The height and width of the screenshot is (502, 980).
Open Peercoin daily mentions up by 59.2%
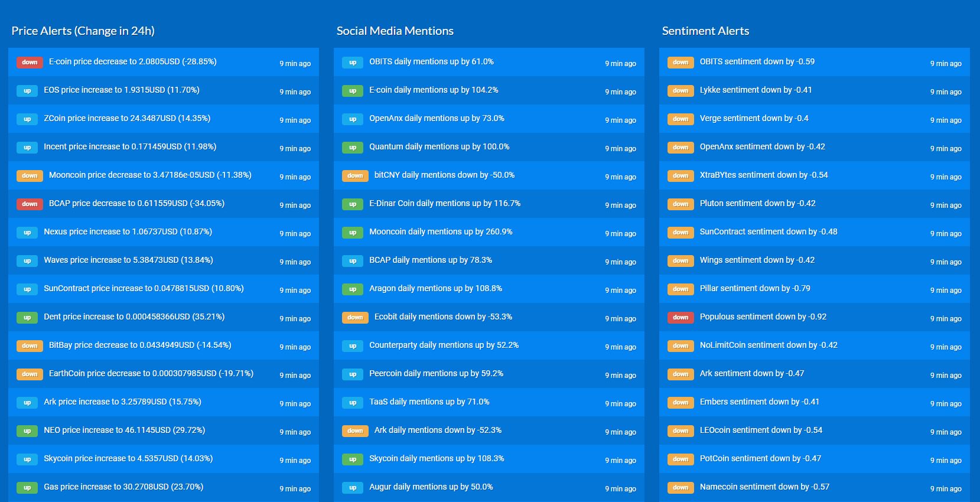point(489,374)
